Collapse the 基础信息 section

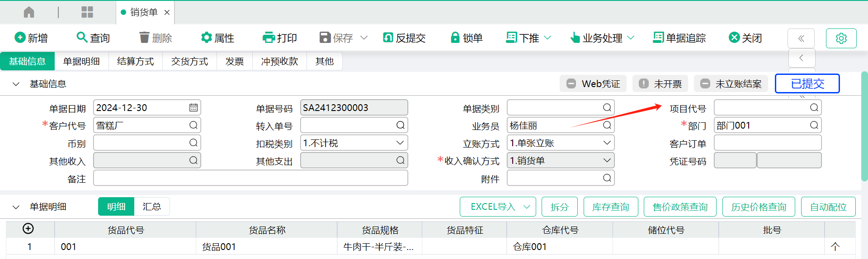tap(16, 84)
